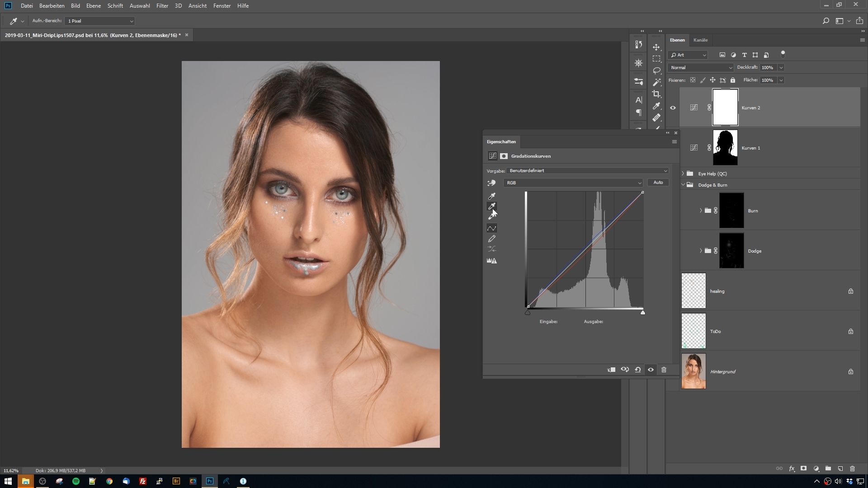868x488 pixels.
Task: View previous state in Properties panel
Action: [625, 370]
